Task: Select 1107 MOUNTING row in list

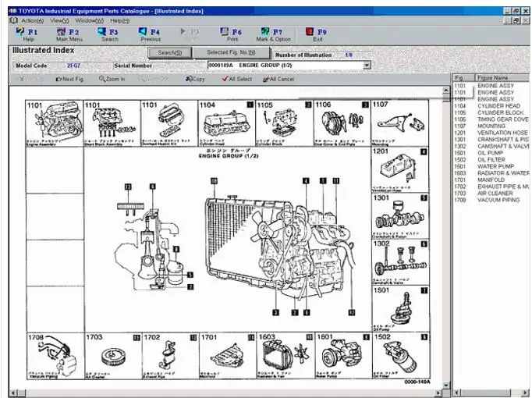Action: 491,126
